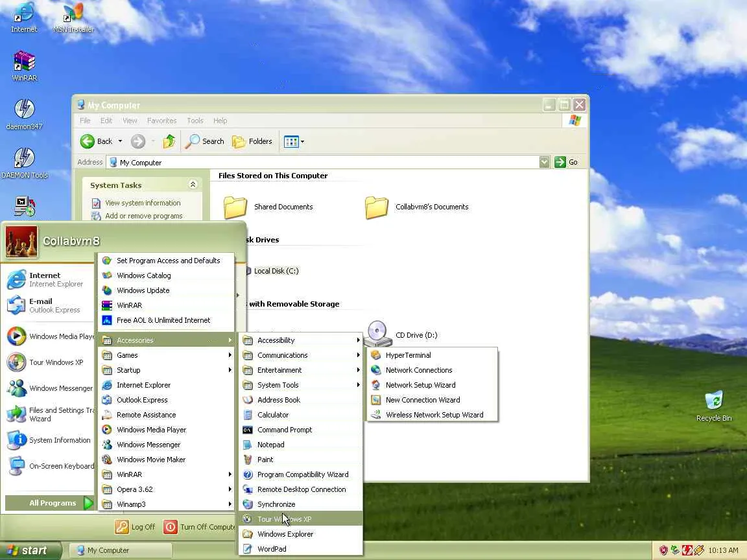
Task: Expand the Games submenu
Action: coord(166,355)
